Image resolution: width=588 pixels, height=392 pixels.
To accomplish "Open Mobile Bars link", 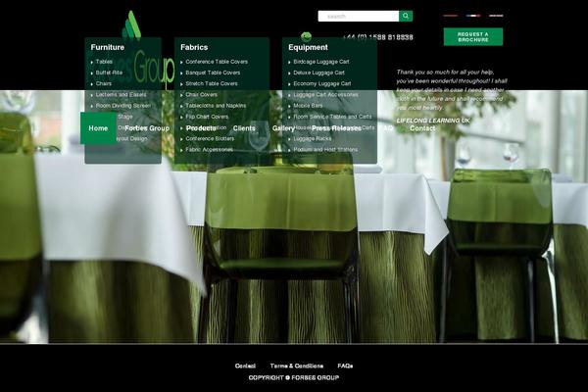I will click(x=308, y=106).
